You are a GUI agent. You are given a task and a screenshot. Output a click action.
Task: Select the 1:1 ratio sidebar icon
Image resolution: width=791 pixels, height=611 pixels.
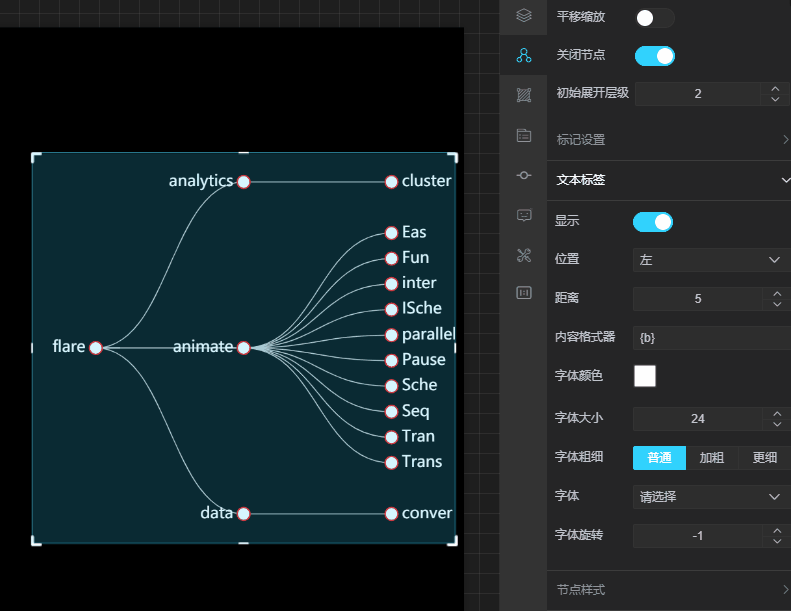coord(524,293)
